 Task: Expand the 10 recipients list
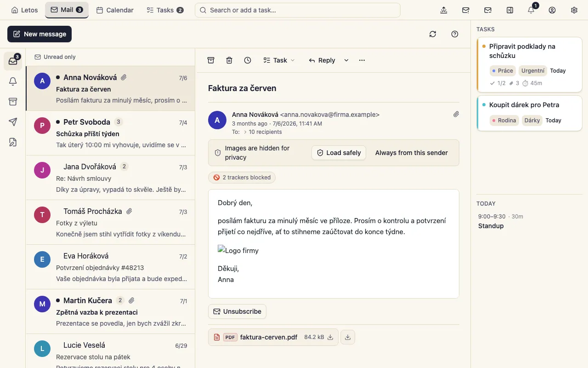point(263,132)
